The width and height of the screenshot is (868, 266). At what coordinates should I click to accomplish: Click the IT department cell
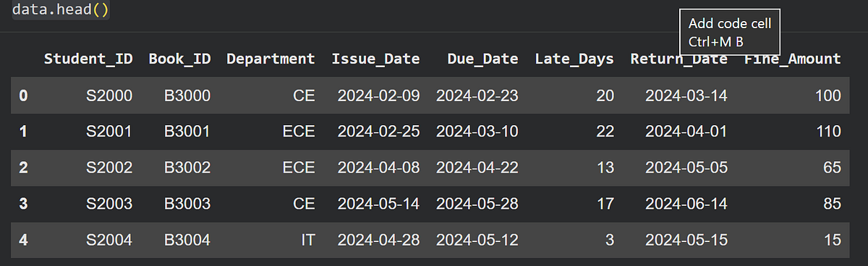[307, 239]
